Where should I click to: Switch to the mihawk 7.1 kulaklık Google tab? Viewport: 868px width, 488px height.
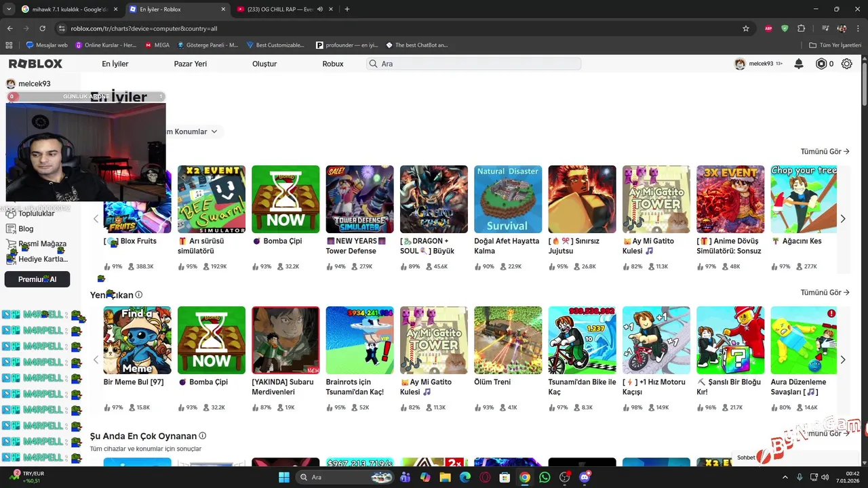(69, 9)
